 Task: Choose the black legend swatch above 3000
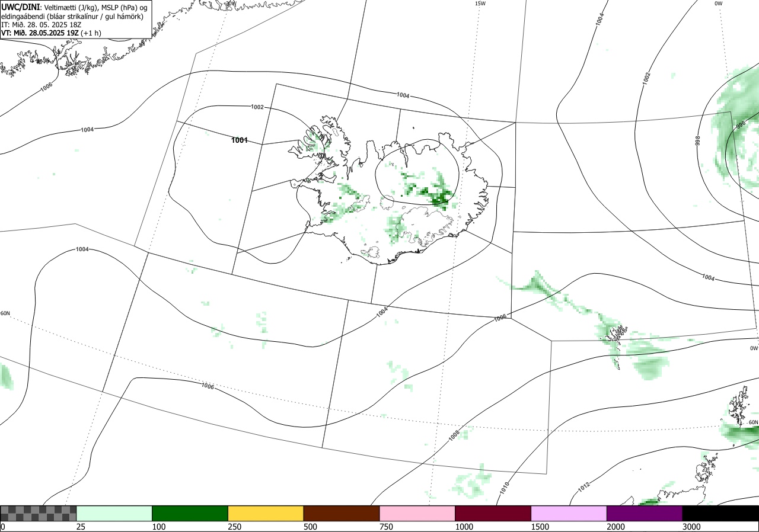720,513
